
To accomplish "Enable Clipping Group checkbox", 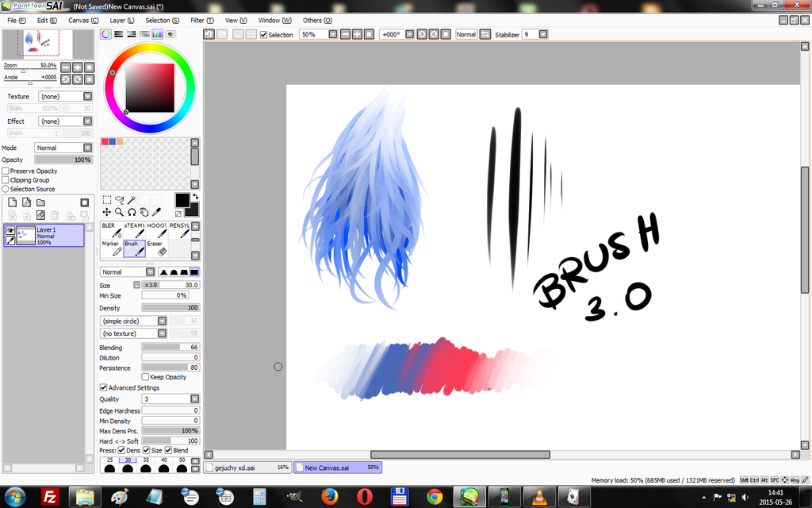I will click(6, 180).
